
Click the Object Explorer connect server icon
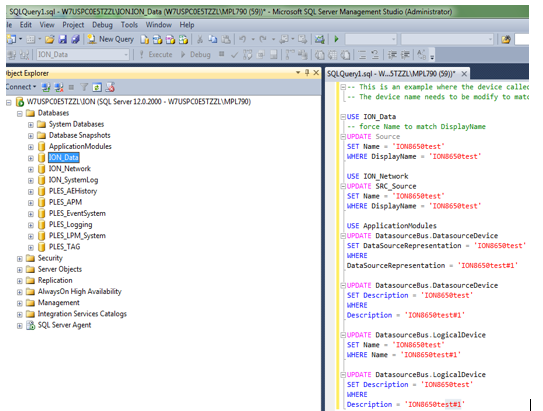(x=46, y=87)
